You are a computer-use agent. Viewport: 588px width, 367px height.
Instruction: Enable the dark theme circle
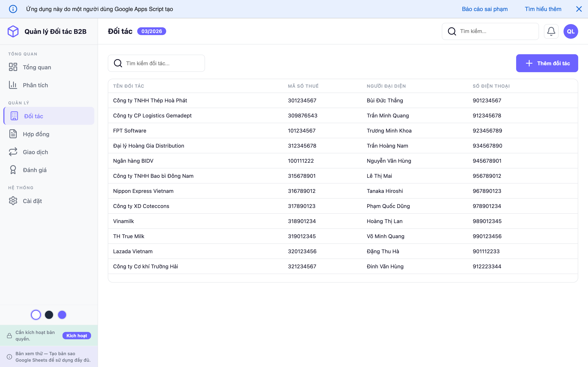coord(49,315)
